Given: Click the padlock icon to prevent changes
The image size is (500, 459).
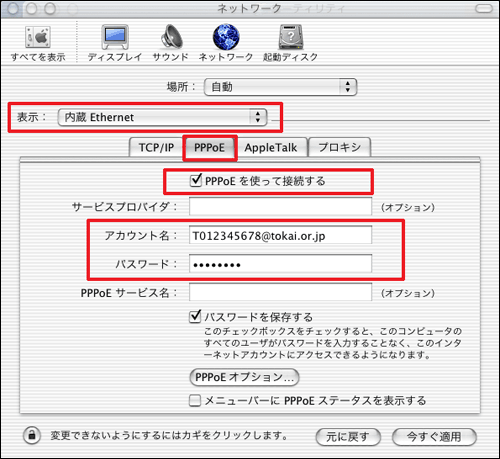Looking at the screenshot, I should pos(32,435).
